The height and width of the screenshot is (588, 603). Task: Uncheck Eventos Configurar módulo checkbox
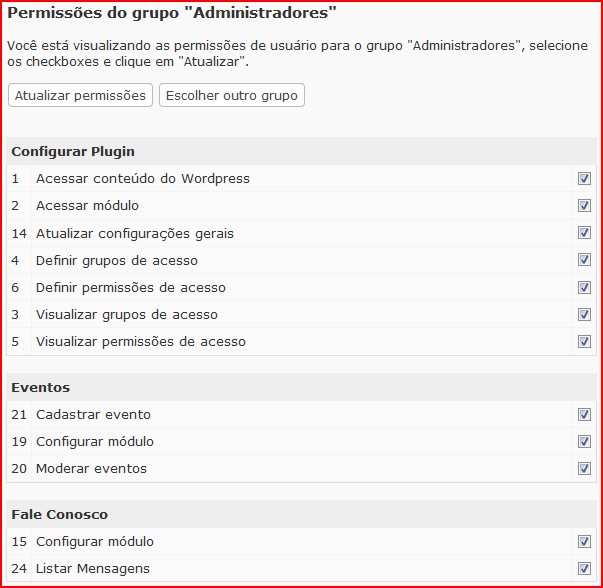click(x=584, y=441)
